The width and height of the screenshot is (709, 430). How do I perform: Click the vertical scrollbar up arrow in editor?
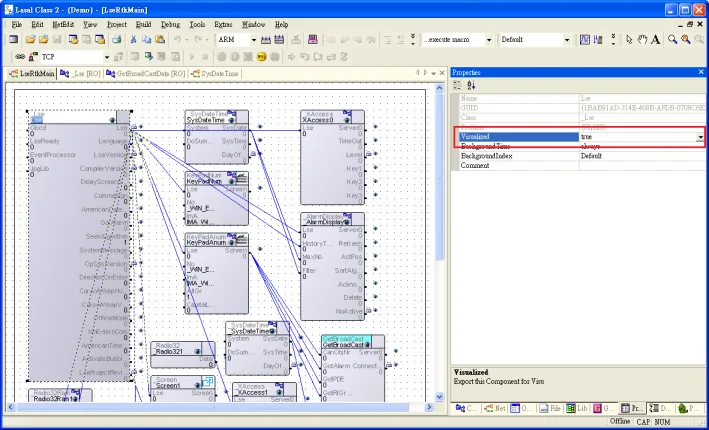(x=439, y=89)
